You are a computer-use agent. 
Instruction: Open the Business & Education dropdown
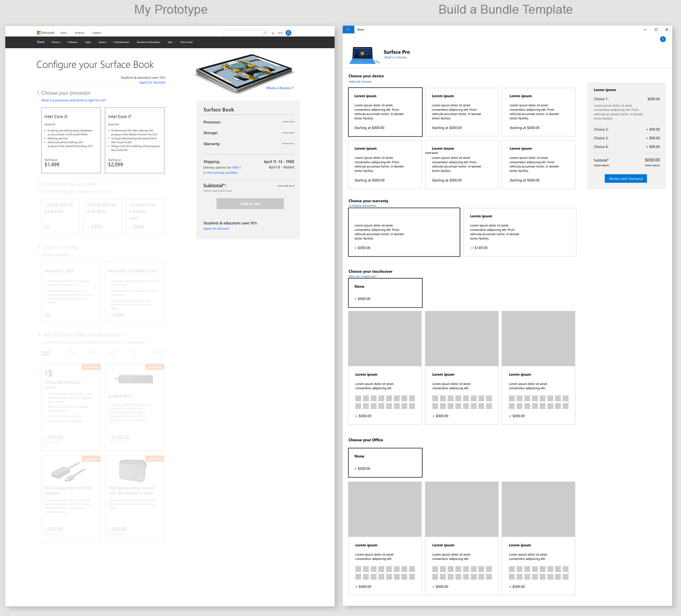point(149,42)
